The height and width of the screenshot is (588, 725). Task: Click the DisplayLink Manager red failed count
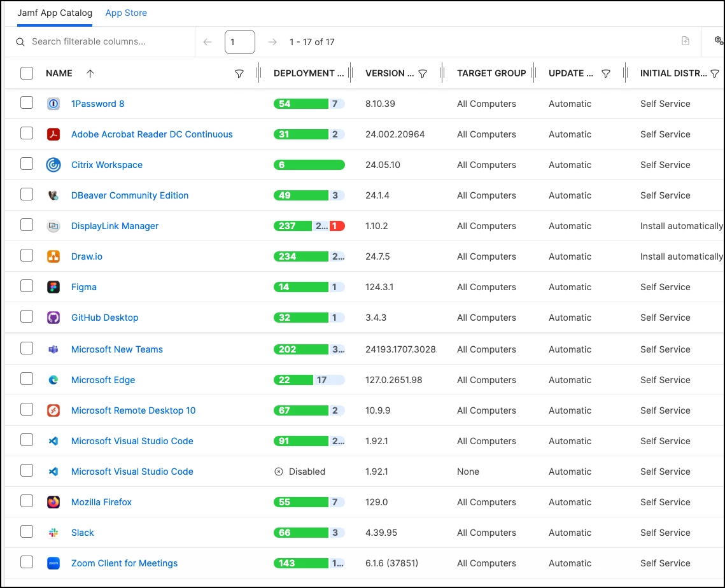(337, 225)
